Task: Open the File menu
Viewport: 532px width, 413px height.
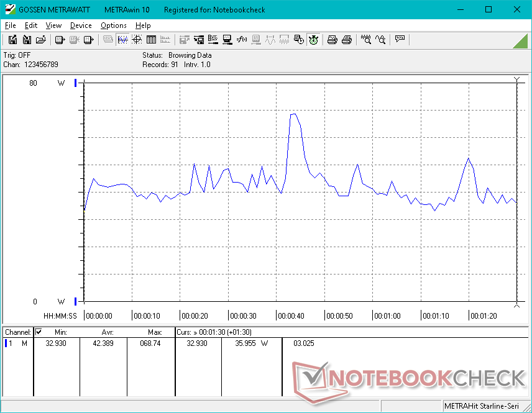Action: [10, 25]
